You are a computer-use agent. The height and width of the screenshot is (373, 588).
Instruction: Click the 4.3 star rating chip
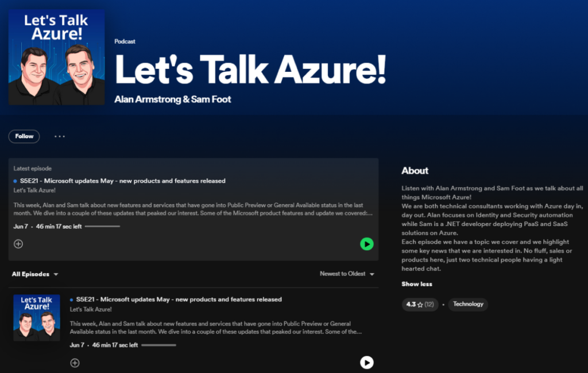(420, 304)
